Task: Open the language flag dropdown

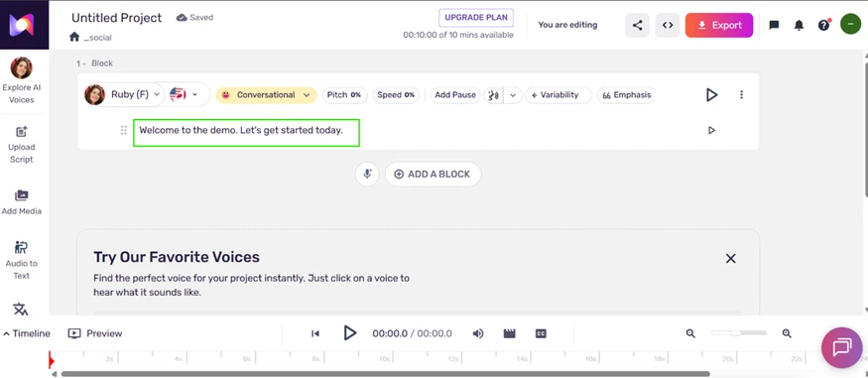Action: pyautogui.click(x=185, y=94)
